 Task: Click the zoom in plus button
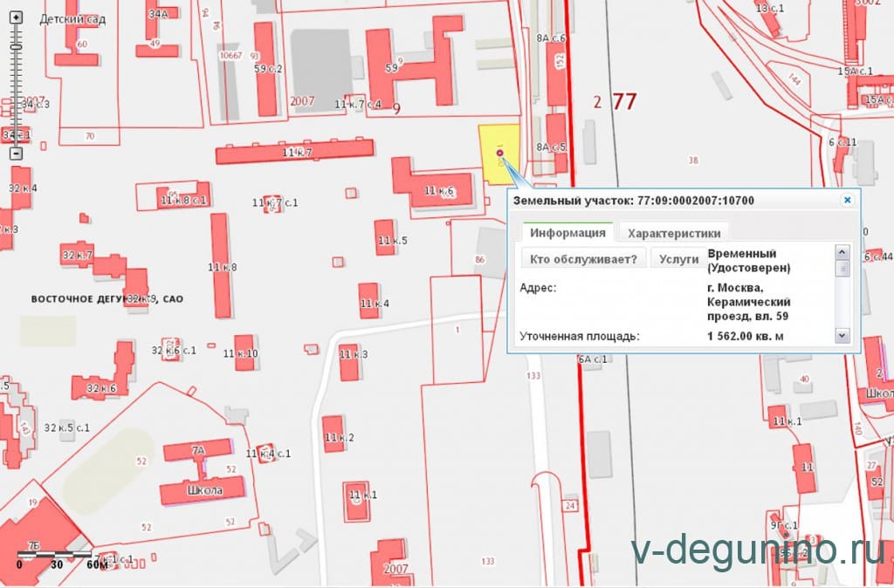pos(16,17)
